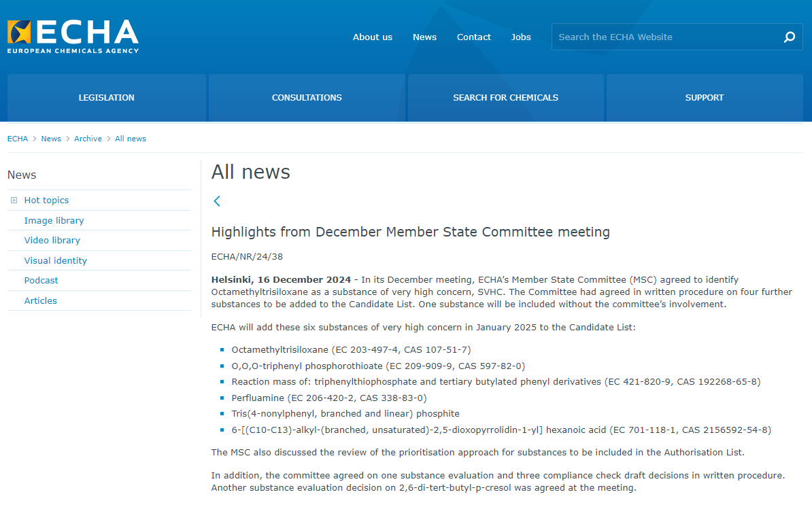Open Search for Chemicals tab

[505, 98]
